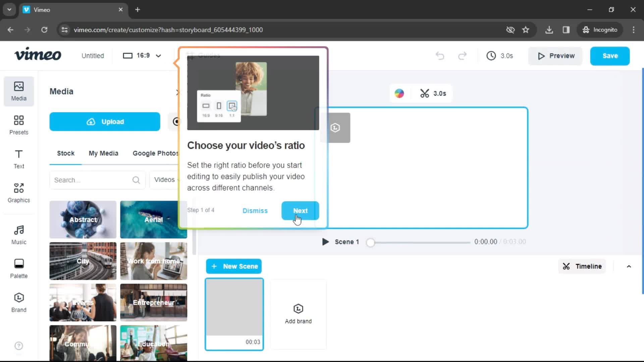644x362 pixels.
Task: Click the Search media field
Action: pyautogui.click(x=97, y=180)
